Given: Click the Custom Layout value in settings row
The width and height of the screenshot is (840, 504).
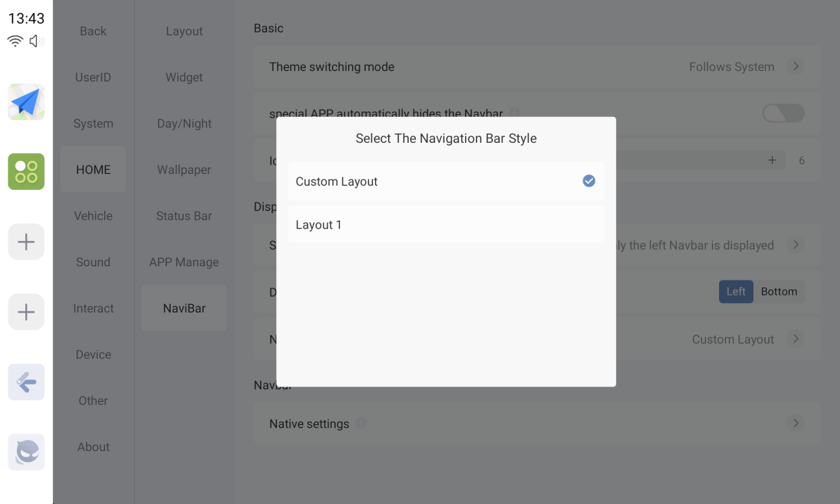Looking at the screenshot, I should click(x=733, y=339).
